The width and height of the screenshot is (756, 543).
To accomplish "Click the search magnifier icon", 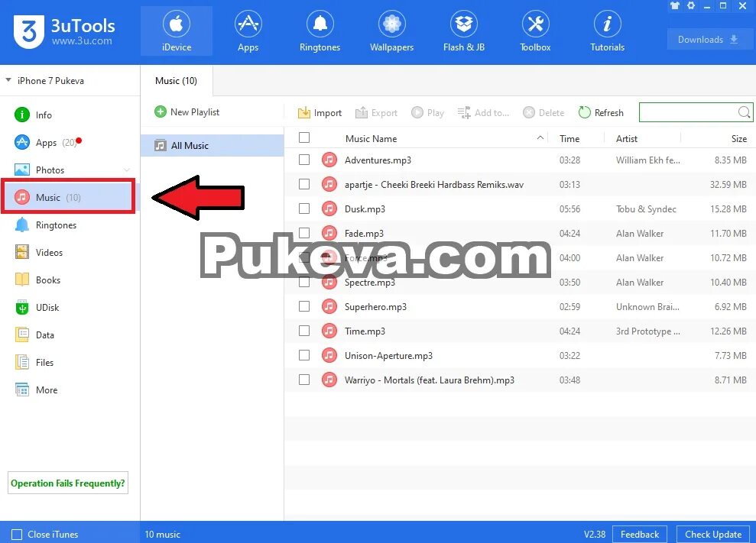I will [744, 112].
